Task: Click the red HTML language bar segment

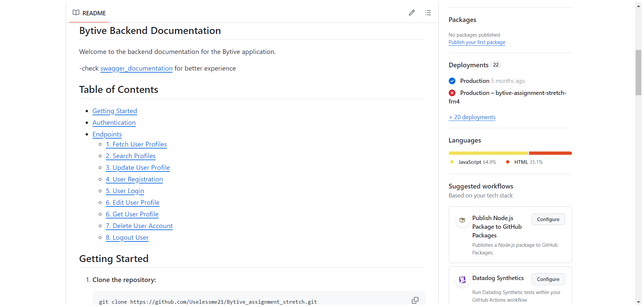Action: (550, 153)
